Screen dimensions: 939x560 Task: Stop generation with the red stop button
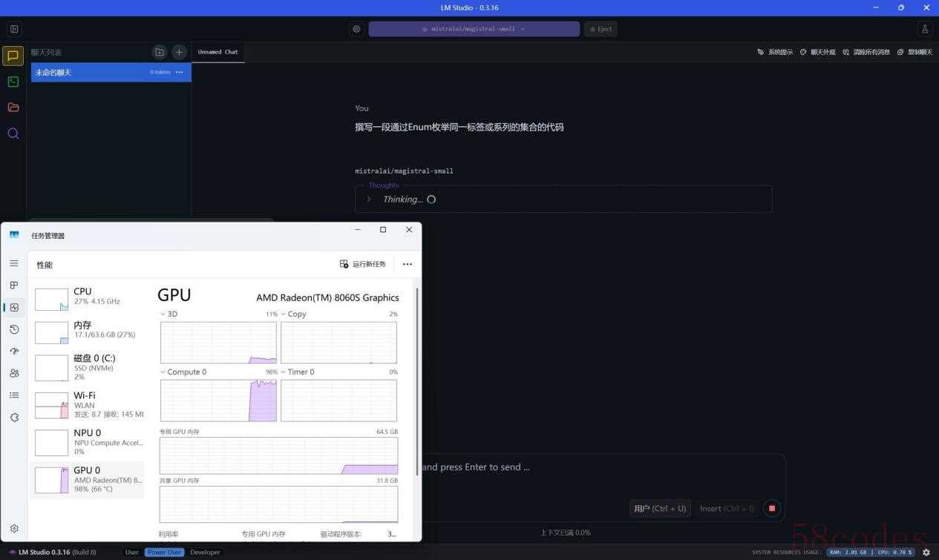772,508
